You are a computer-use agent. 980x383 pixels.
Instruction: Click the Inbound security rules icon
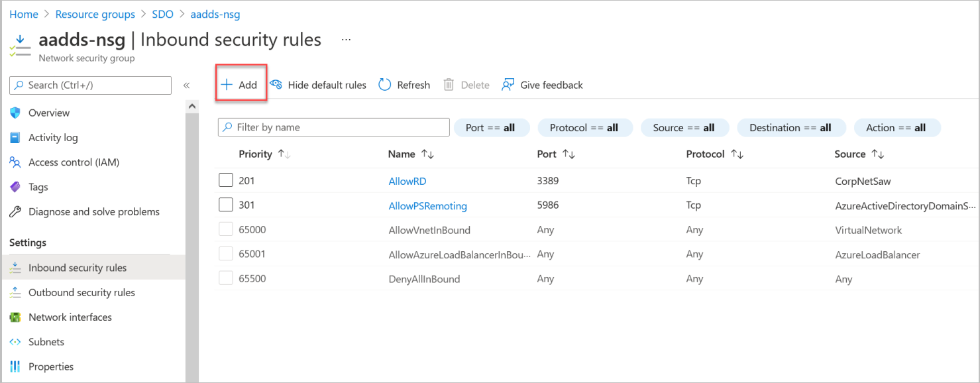pos(15,268)
